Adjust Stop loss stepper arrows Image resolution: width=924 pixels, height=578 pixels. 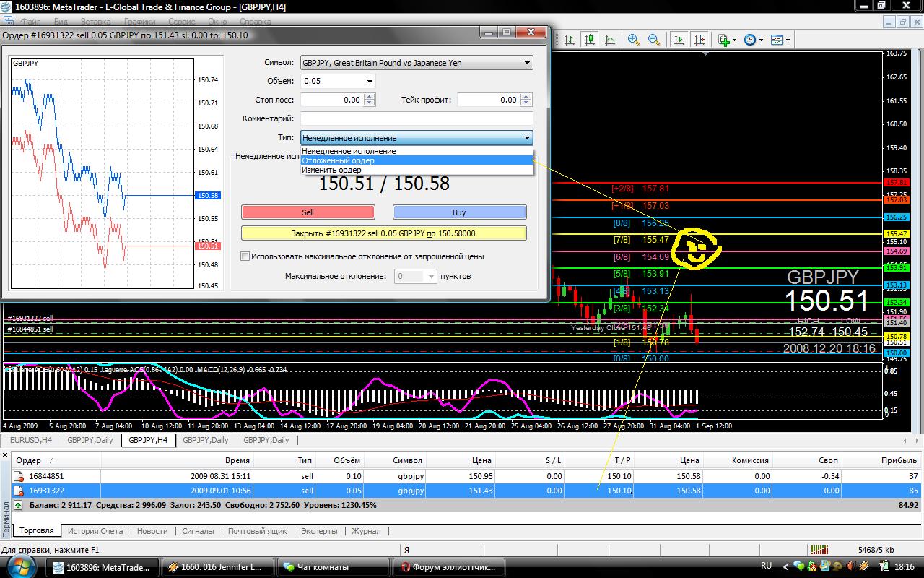[x=370, y=100]
